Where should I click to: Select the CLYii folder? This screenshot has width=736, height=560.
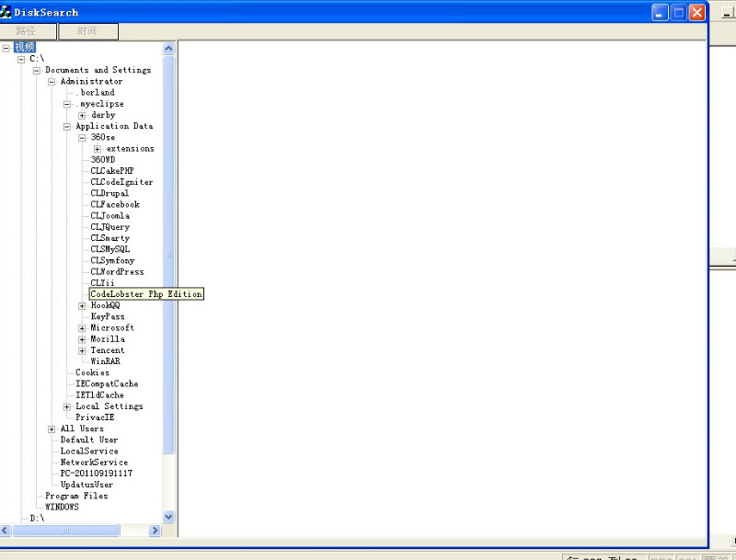pos(102,283)
